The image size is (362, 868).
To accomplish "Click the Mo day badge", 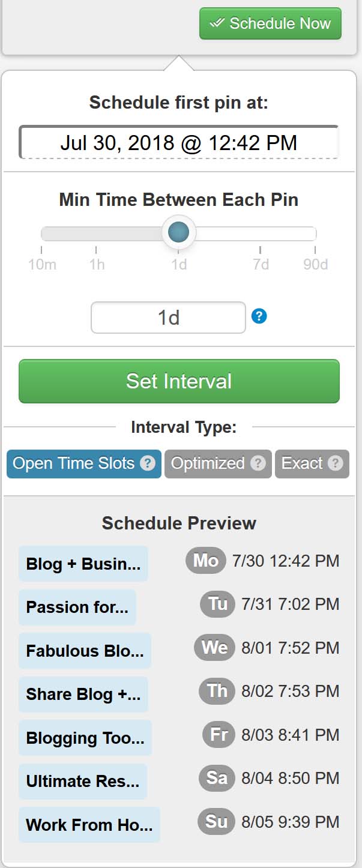I will point(205,561).
